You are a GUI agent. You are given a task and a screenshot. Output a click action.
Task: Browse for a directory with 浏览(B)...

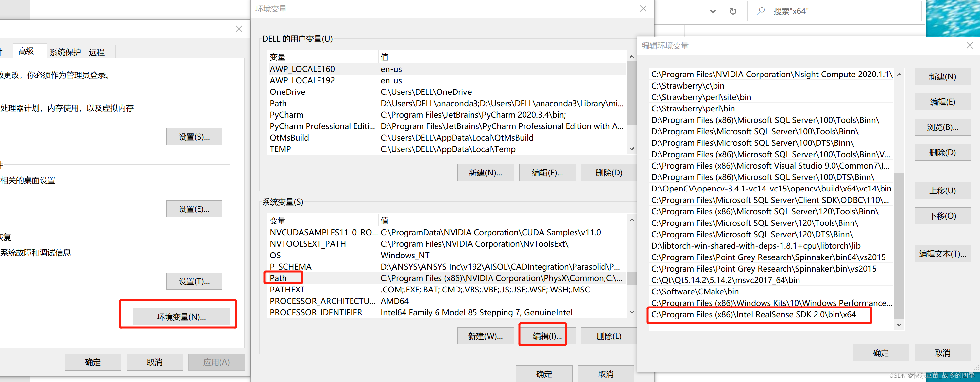click(942, 127)
